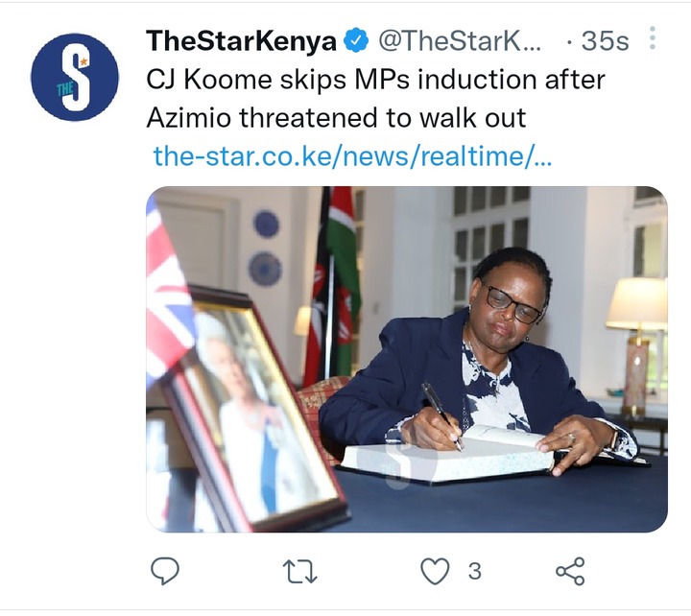Click the Union Jack flag in photo
The image size is (691, 616).
[169, 291]
